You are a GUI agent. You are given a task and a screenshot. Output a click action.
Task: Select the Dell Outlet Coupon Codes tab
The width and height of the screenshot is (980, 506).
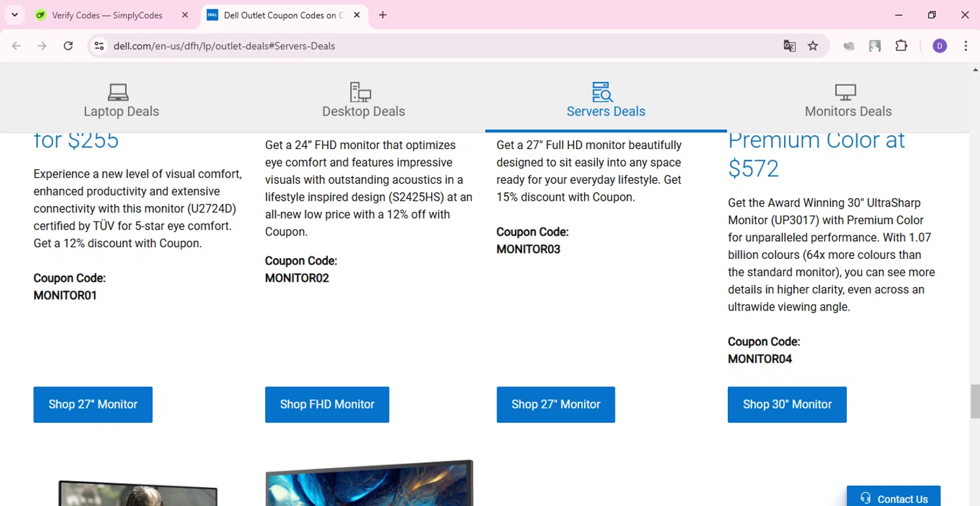click(284, 15)
